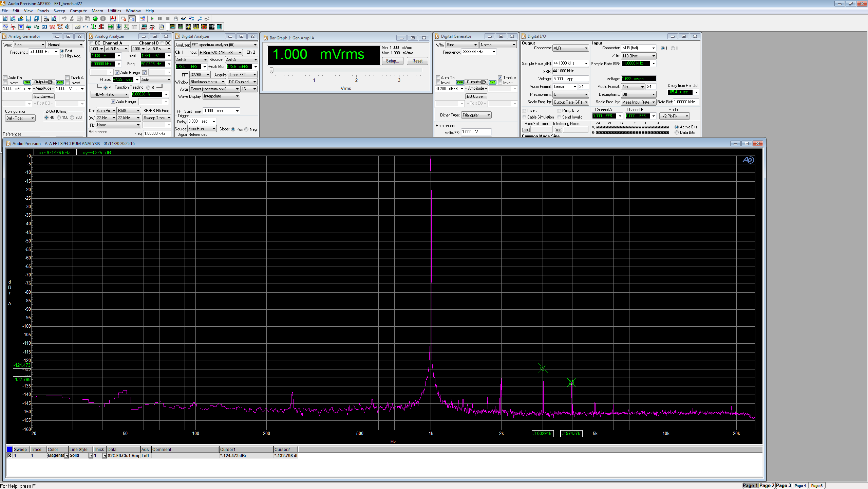Click the green Go sweep button icon
The height and width of the screenshot is (489, 868).
(95, 19)
